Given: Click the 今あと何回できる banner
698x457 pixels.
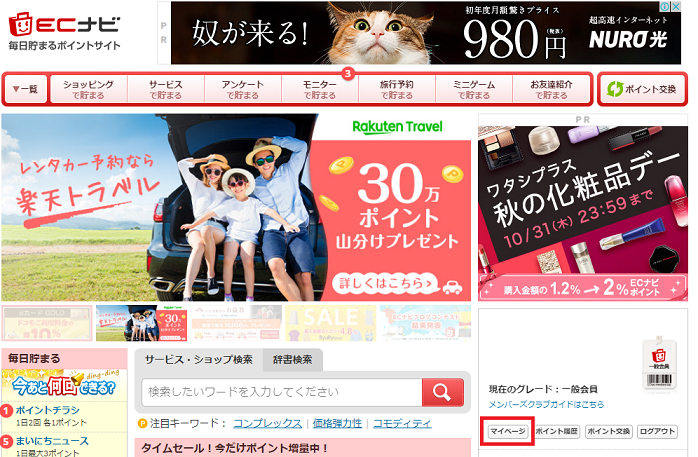Looking at the screenshot, I should [x=64, y=384].
